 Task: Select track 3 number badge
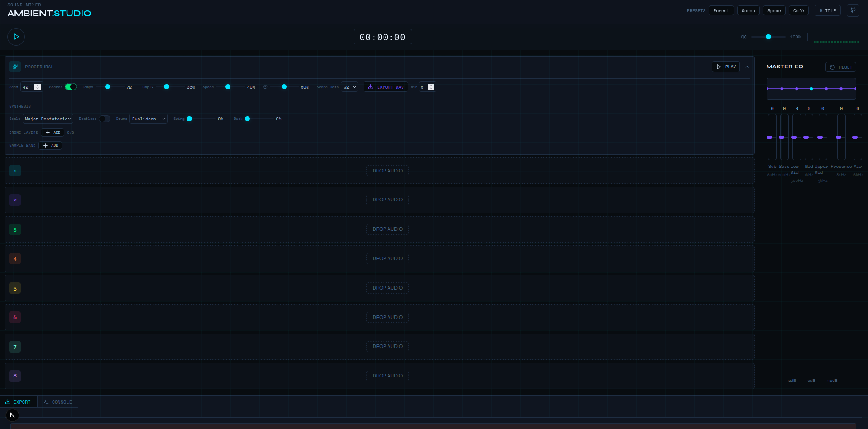point(15,229)
